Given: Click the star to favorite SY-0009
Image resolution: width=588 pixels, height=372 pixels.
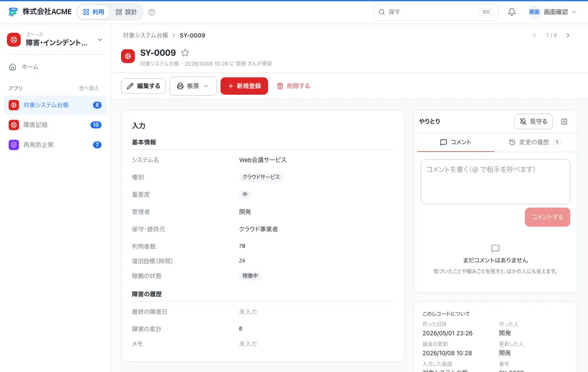Looking at the screenshot, I should tap(185, 53).
